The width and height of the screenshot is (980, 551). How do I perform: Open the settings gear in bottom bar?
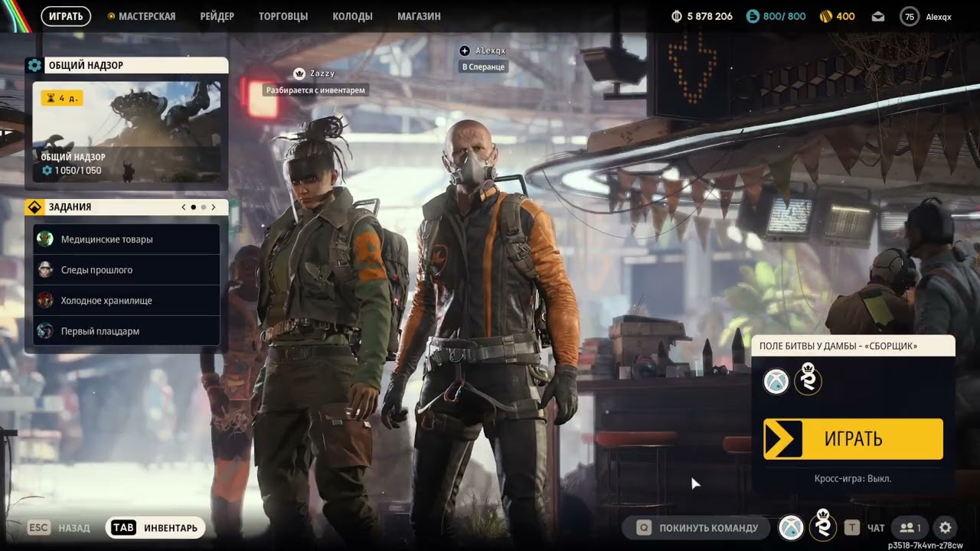point(946,527)
